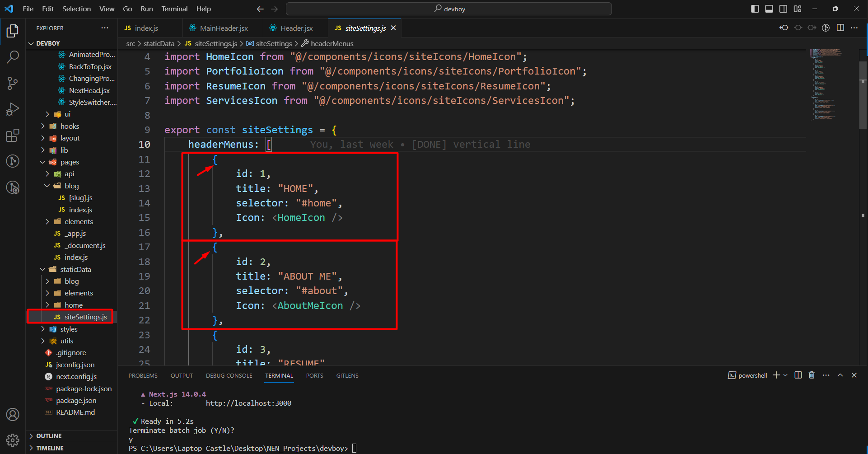Click the devboy command center search

point(449,9)
